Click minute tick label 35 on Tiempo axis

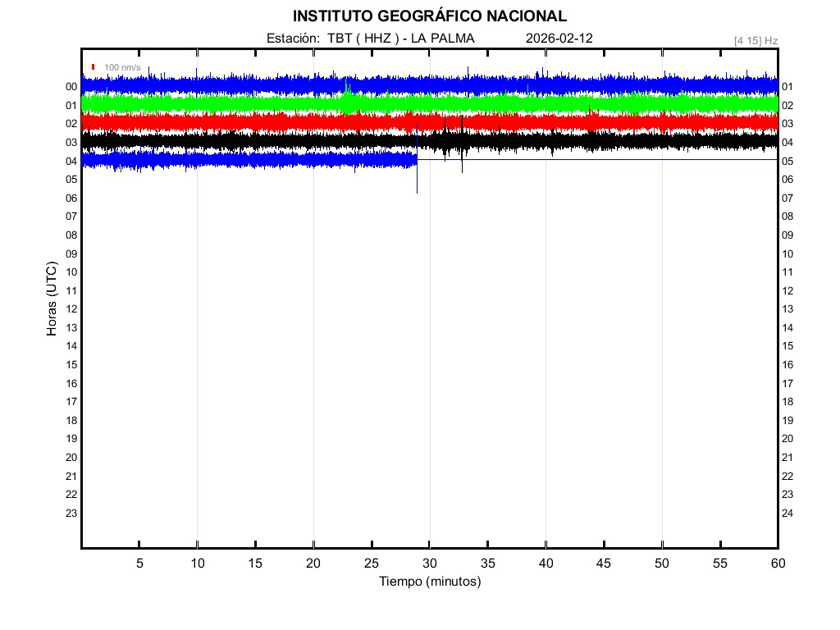tap(487, 563)
